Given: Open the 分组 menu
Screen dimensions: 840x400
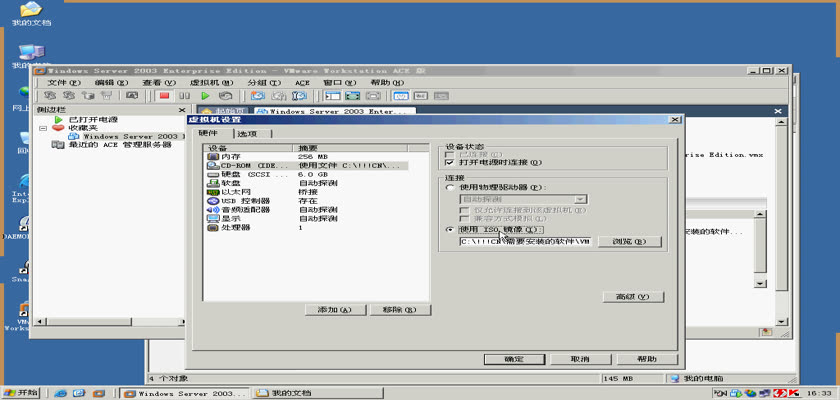Looking at the screenshot, I should (264, 82).
